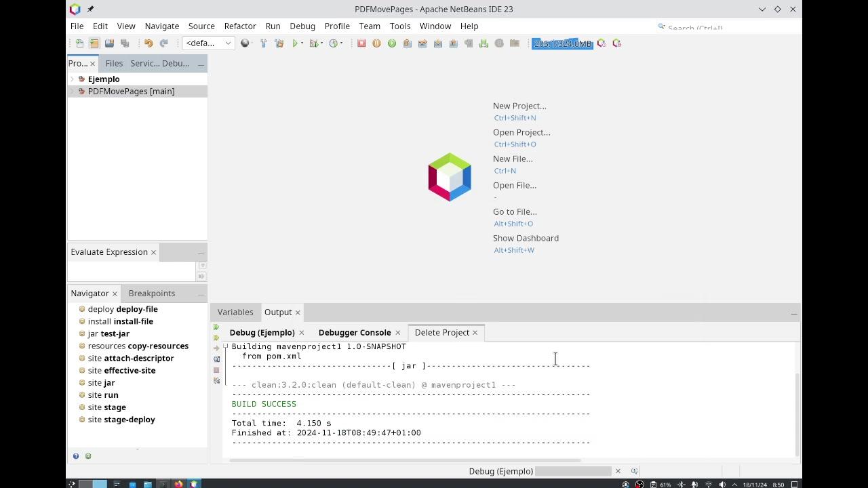Click the Build Project hammer icon
Image resolution: width=868 pixels, height=488 pixels.
264,43
